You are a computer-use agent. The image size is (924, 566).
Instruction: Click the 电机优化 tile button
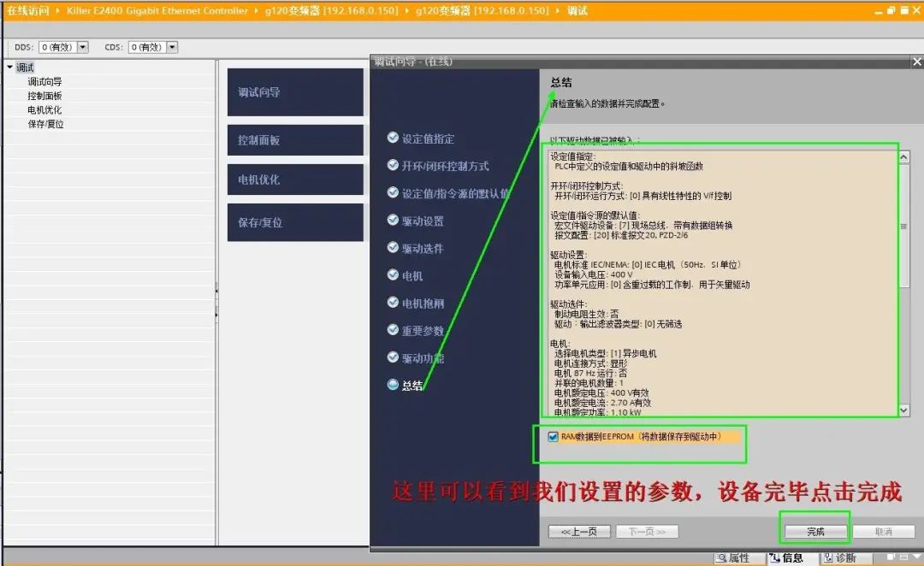tap(295, 180)
